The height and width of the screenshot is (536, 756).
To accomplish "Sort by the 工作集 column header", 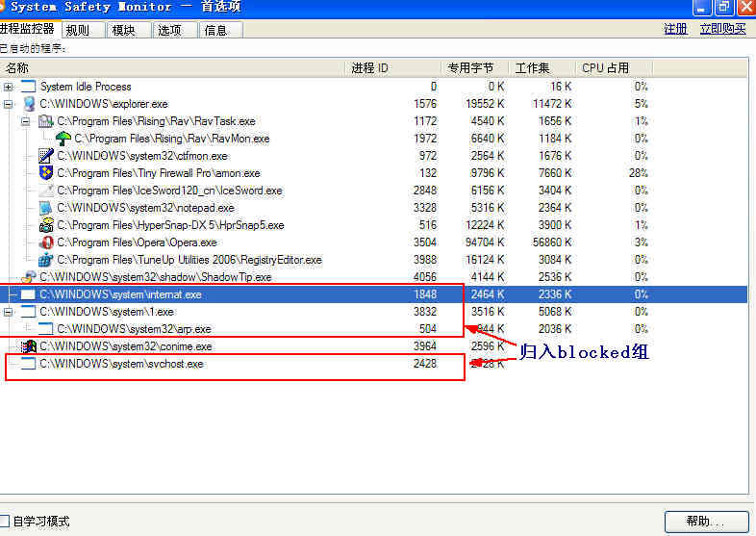I will point(542,68).
